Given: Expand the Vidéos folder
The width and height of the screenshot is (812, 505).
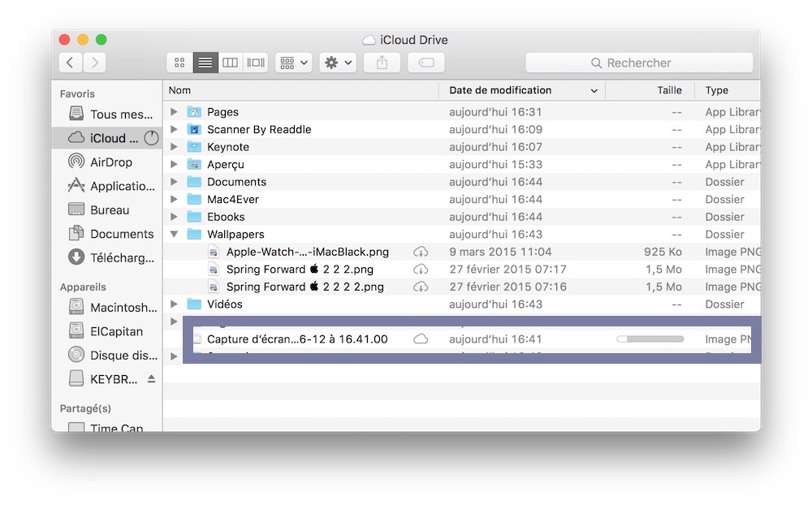Looking at the screenshot, I should pyautogui.click(x=174, y=304).
